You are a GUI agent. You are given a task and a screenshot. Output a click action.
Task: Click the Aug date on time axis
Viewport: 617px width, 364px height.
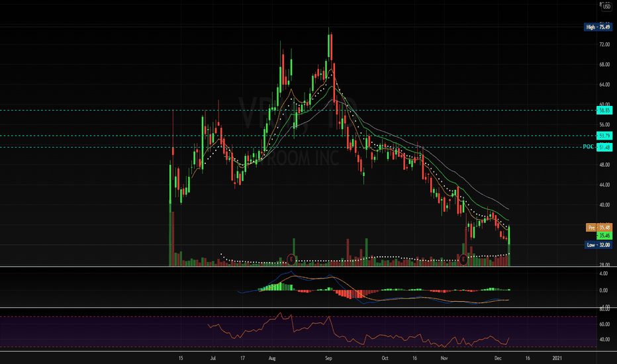(x=272, y=358)
